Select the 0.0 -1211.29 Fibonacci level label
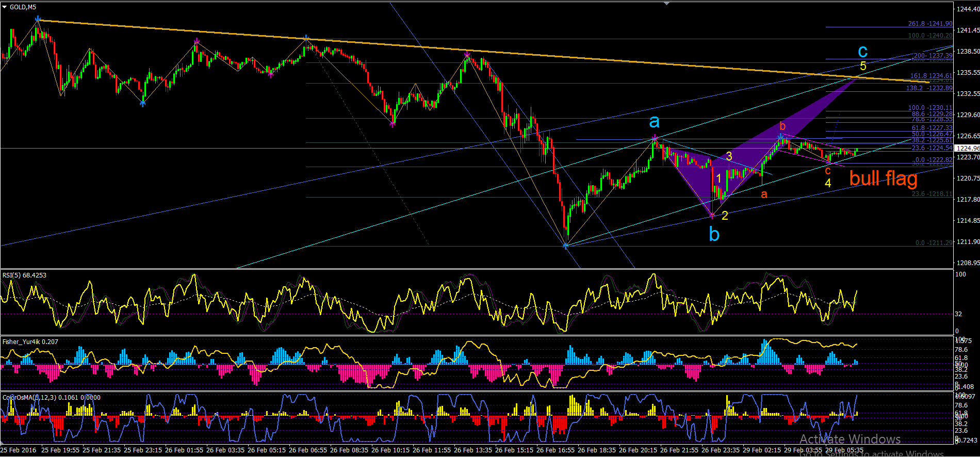Viewport: 980px width, 457px height. (934, 242)
